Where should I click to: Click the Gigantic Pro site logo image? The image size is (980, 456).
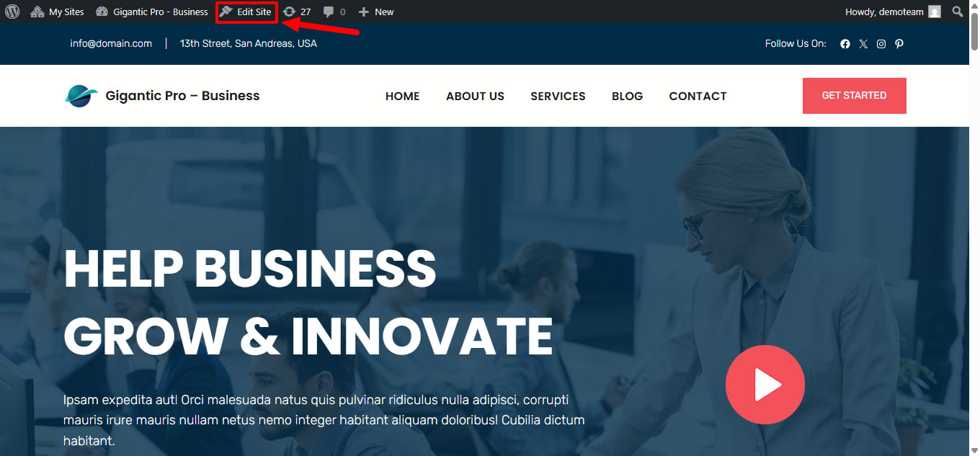coord(81,96)
